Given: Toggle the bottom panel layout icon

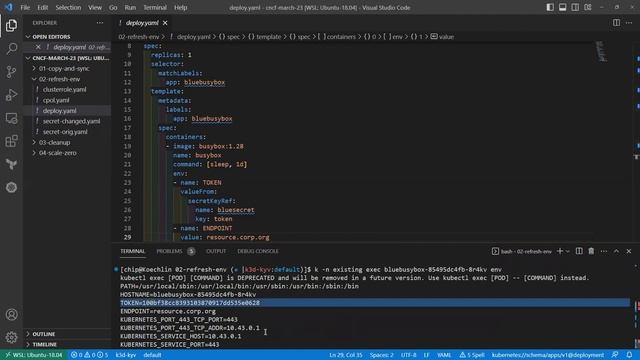Looking at the screenshot, I should (562, 7).
